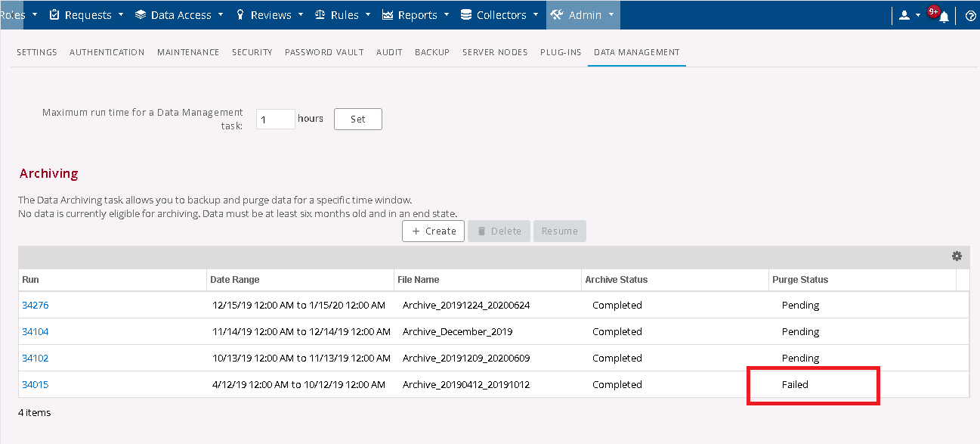Viewport: 980px width, 444px height.
Task: Open the Reviews dropdown menu
Action: point(270,15)
